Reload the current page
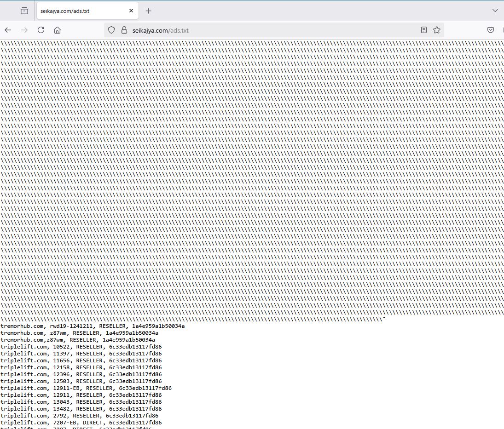Image resolution: width=504 pixels, height=429 pixels. pos(41,30)
